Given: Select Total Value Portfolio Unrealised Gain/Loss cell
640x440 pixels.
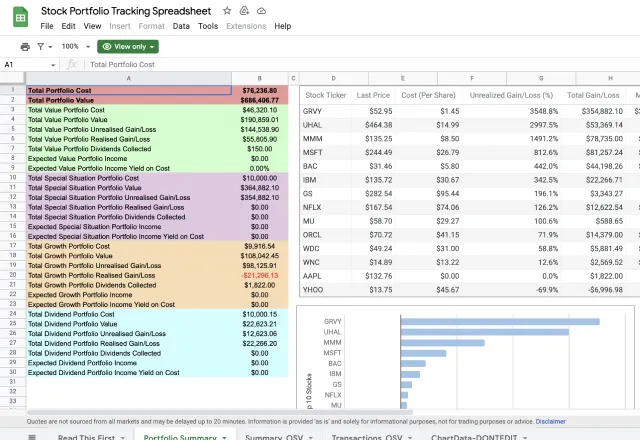Looking at the screenshot, I should pyautogui.click(x=129, y=129).
